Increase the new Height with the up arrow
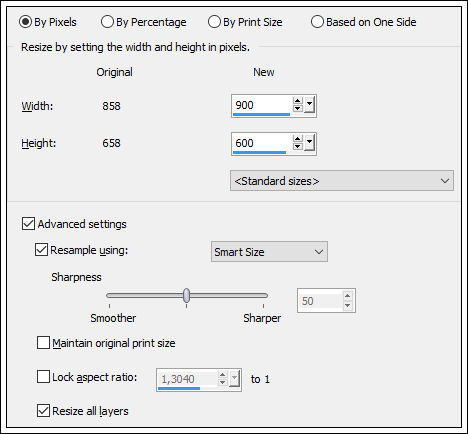Viewport: 468px width, 434px height. coord(298,139)
